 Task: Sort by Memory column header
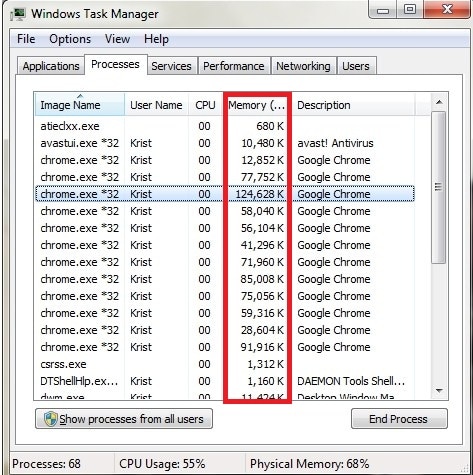pos(257,105)
